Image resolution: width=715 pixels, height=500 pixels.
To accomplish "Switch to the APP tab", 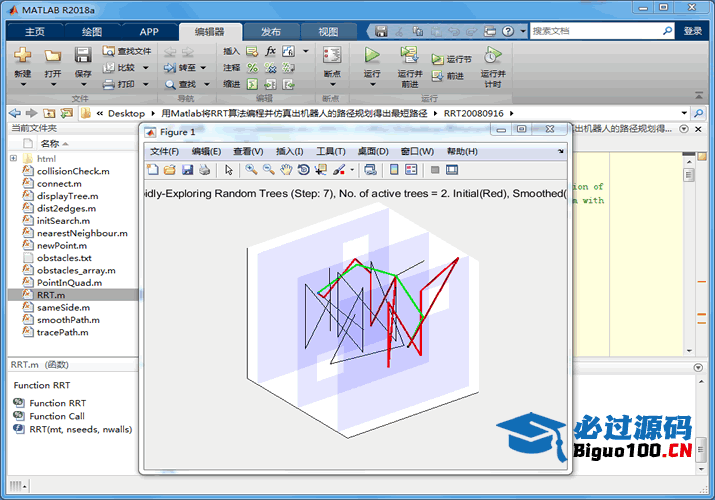I will point(149,31).
